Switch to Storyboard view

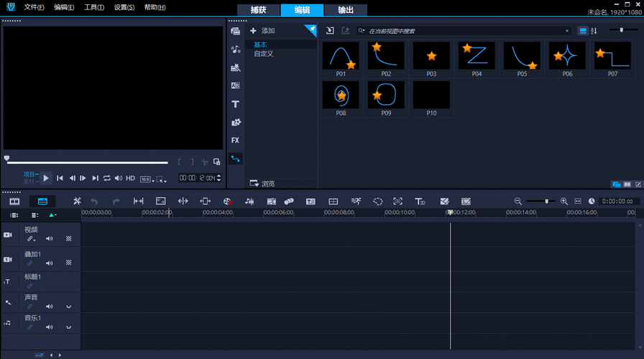tap(14, 202)
